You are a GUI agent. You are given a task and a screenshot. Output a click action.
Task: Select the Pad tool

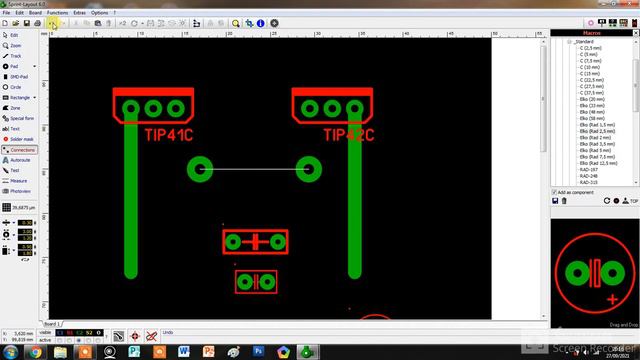(x=11, y=66)
